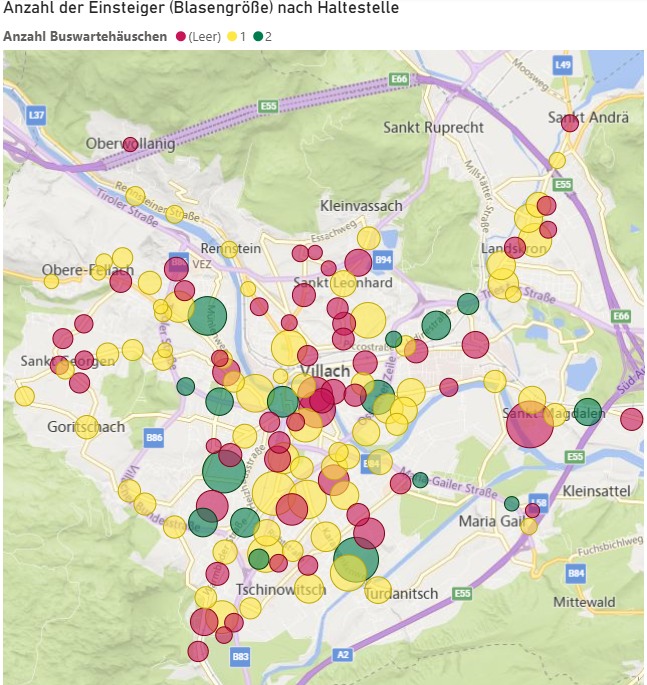Click the L37 road shield
This screenshot has height=685, width=647.
click(x=37, y=116)
